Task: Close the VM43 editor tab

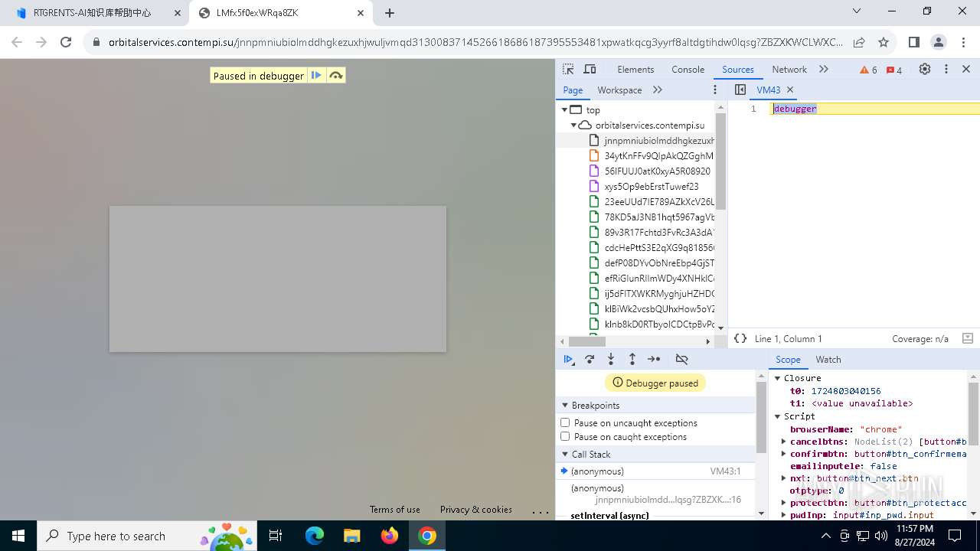Action: (x=790, y=90)
